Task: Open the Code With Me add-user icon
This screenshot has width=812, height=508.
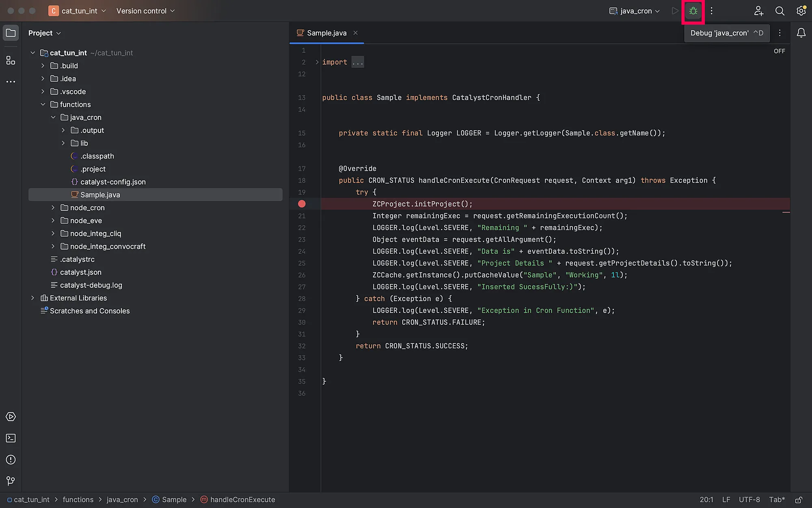Action: pyautogui.click(x=758, y=11)
